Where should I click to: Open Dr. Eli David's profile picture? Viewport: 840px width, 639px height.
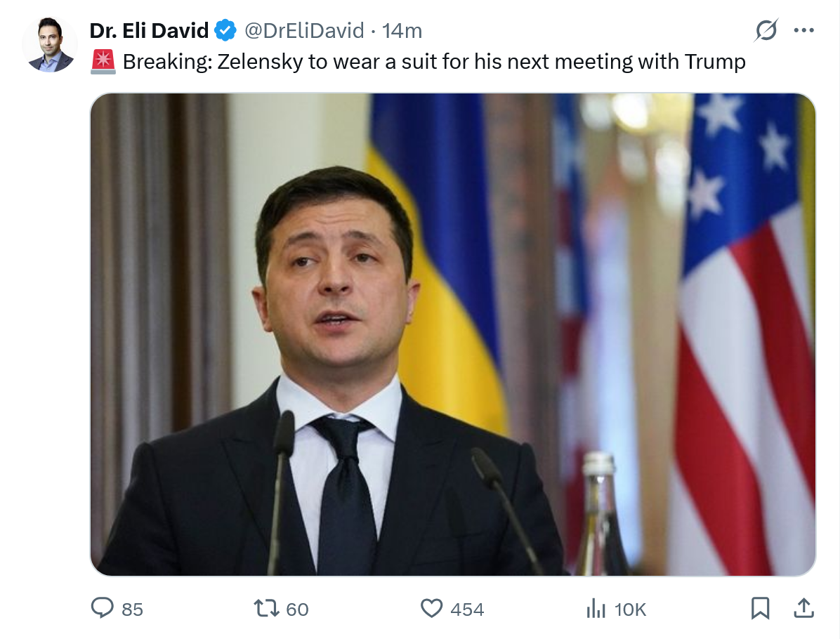click(50, 44)
